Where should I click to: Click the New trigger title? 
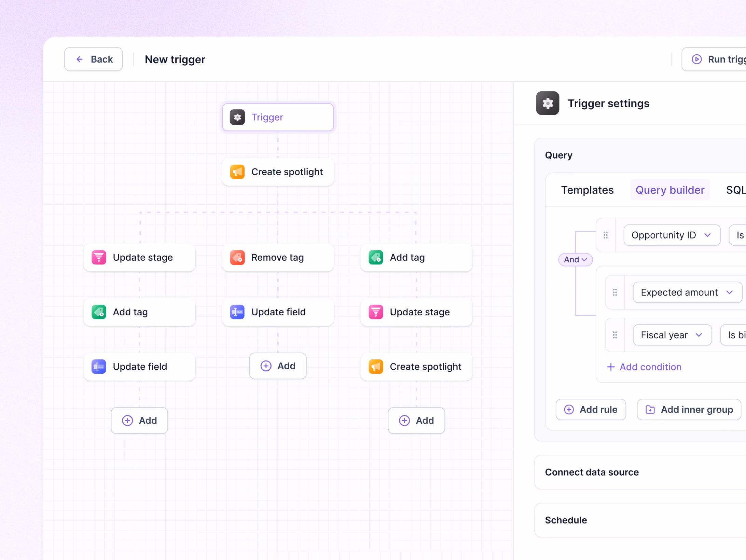(x=175, y=59)
